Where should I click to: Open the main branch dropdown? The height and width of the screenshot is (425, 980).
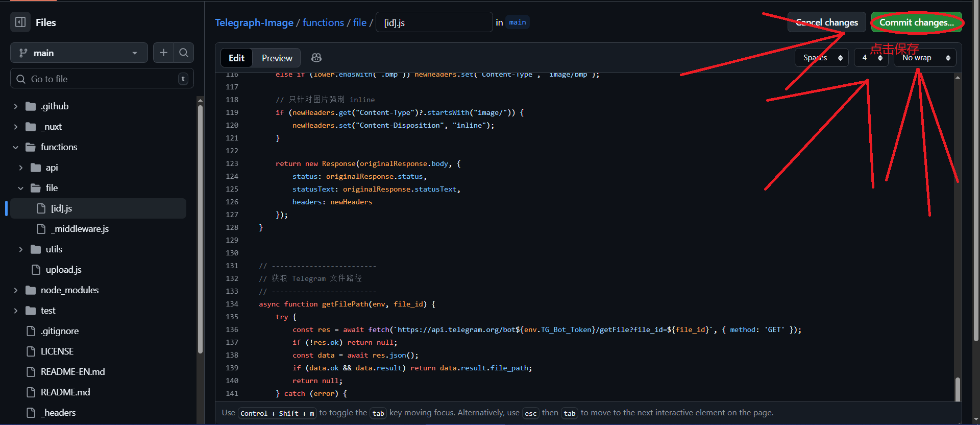pyautogui.click(x=79, y=53)
